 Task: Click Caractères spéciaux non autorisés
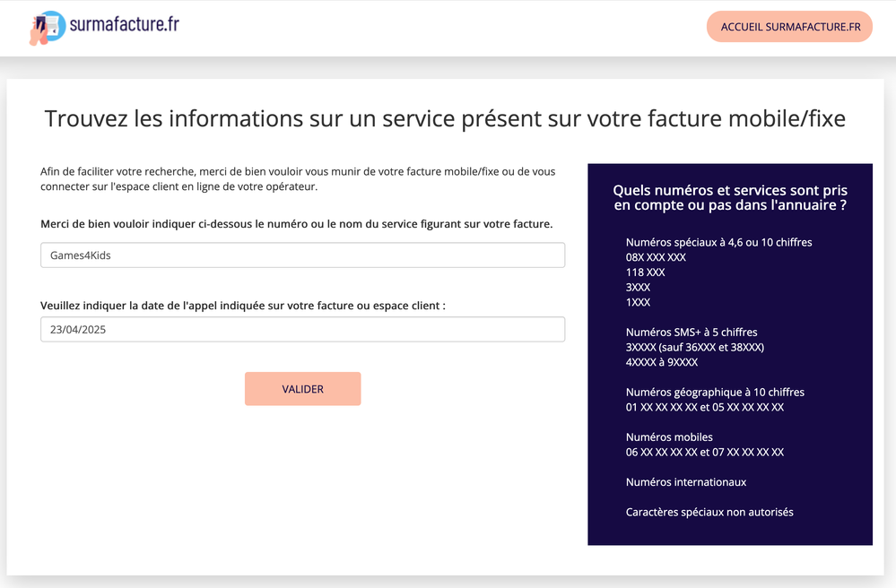(x=709, y=512)
